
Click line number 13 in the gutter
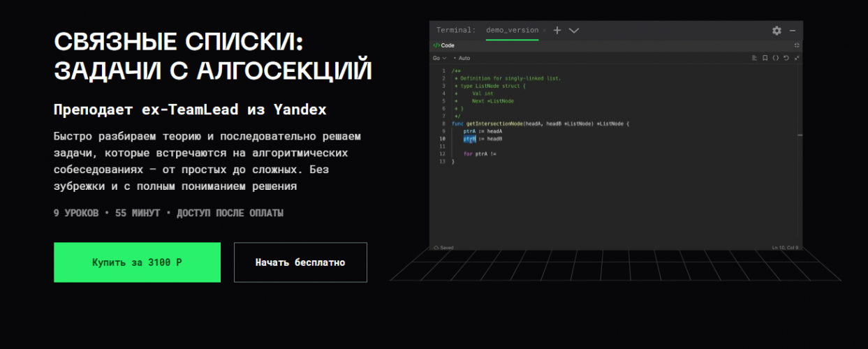(x=443, y=161)
